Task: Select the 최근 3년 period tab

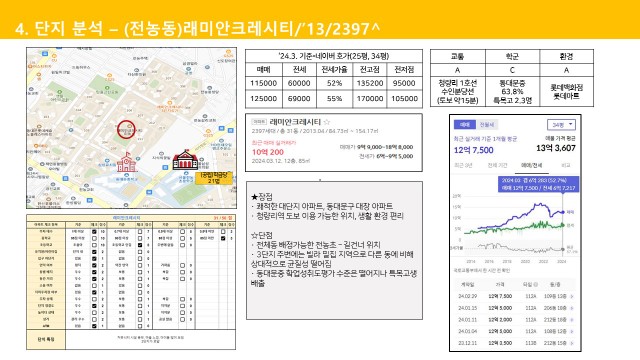Action: (x=463, y=165)
